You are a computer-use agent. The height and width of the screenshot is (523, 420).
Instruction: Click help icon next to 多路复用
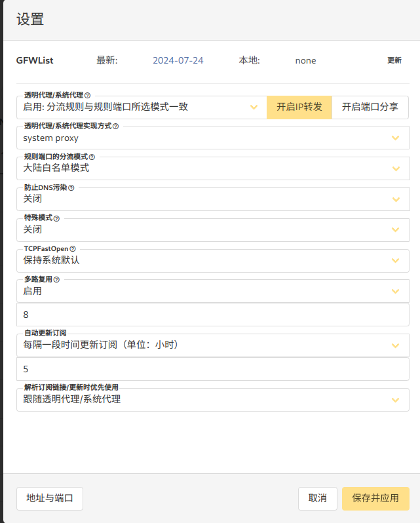[x=56, y=280]
